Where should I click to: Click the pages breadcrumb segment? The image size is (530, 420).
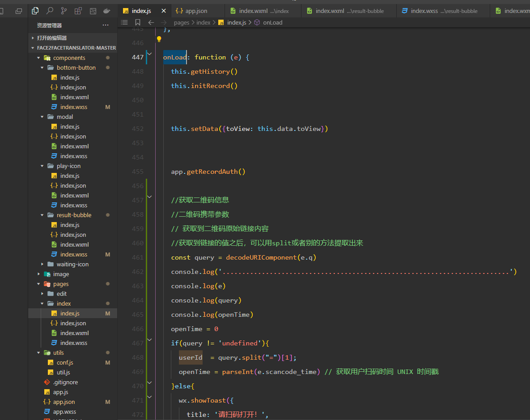182,22
